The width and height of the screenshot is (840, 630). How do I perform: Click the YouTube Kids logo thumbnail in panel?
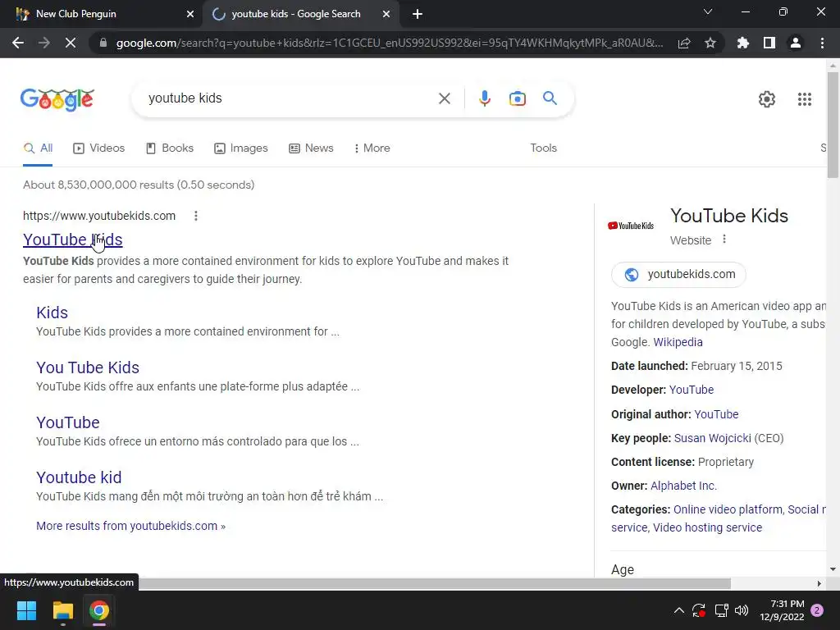click(x=631, y=226)
